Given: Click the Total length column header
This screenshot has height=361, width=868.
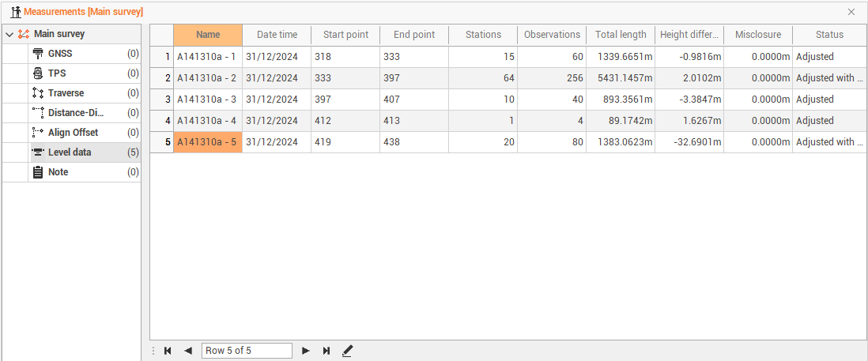Looking at the screenshot, I should (x=621, y=35).
